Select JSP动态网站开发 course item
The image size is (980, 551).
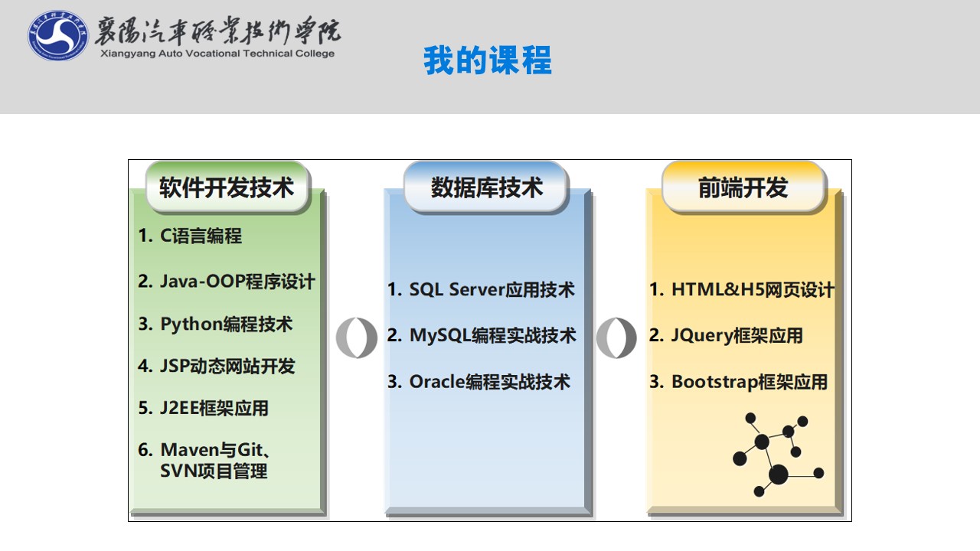point(216,366)
